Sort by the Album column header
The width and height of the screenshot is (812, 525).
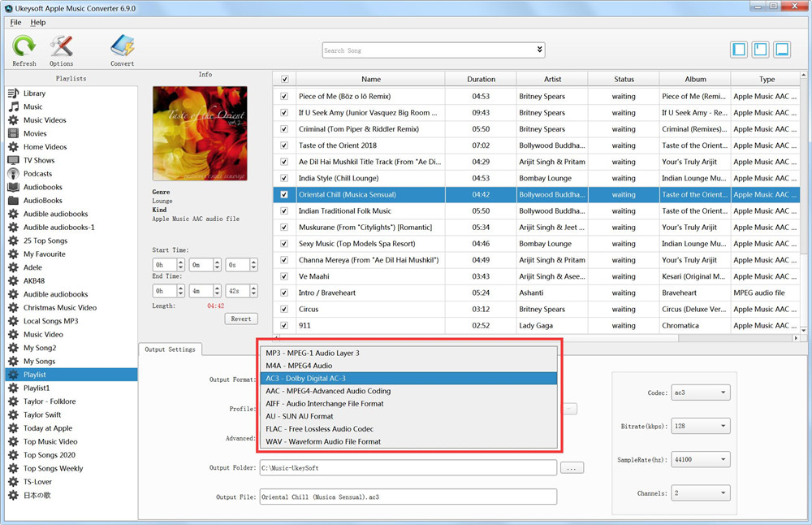(696, 80)
